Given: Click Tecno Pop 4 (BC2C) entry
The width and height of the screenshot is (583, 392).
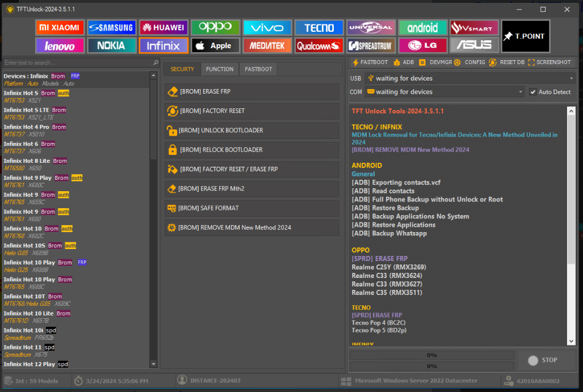Looking at the screenshot, I should (x=379, y=323).
